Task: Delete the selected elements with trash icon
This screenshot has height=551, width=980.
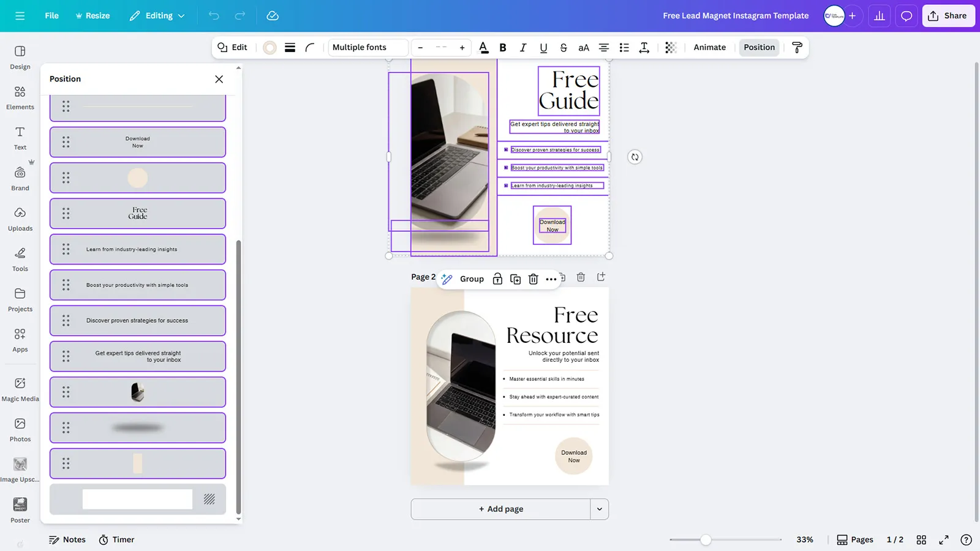Action: [x=533, y=279]
